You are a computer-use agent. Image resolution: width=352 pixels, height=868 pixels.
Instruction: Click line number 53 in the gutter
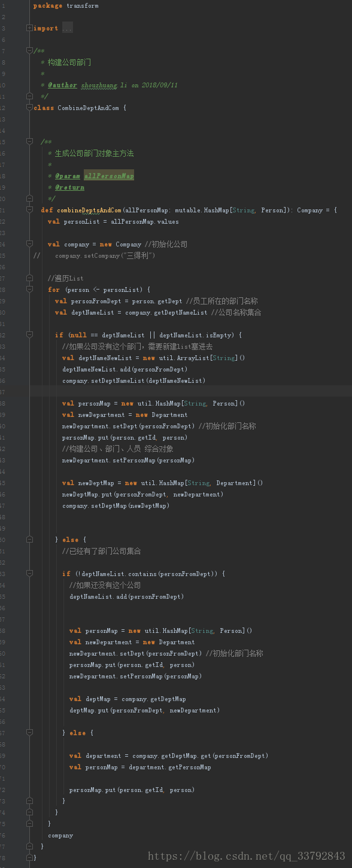click(2, 574)
